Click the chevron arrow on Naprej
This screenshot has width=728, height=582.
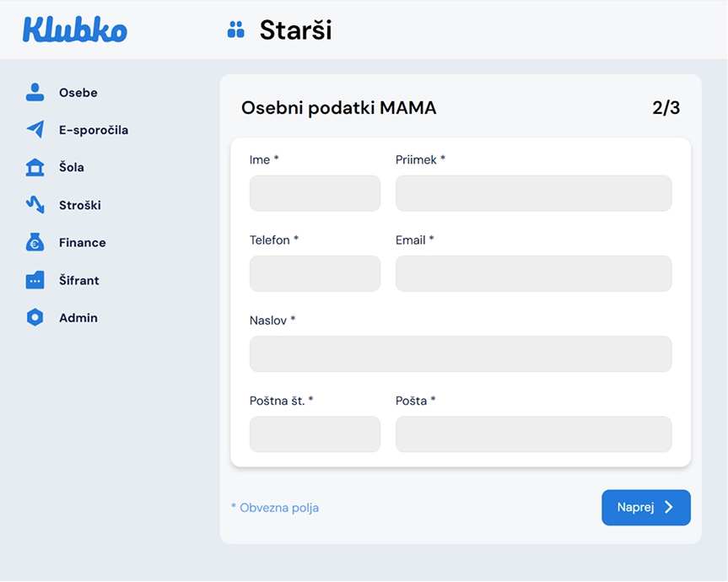669,507
